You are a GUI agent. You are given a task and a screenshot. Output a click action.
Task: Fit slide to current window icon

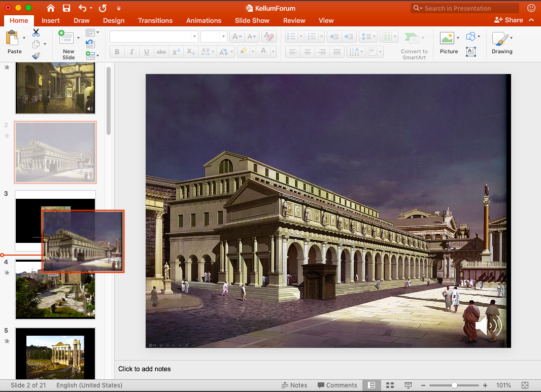[525, 385]
